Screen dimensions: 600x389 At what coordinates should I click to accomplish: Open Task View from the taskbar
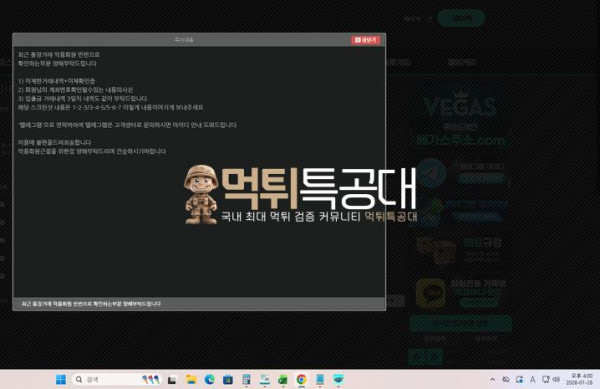point(172,379)
